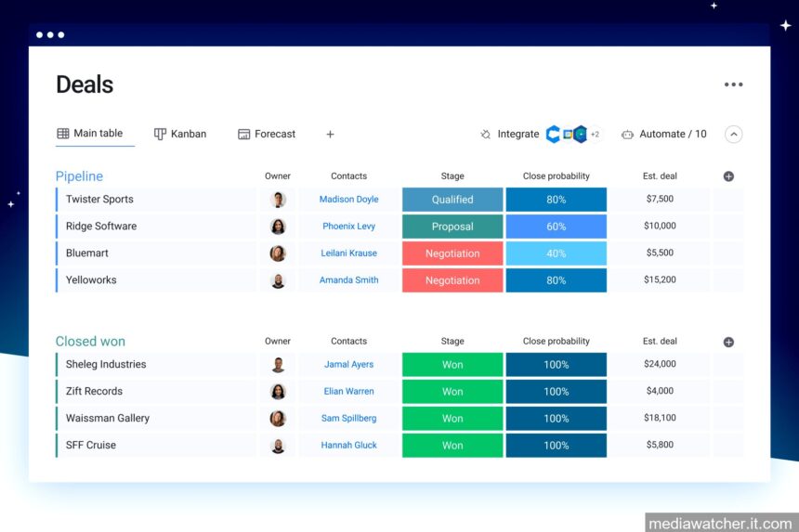799x532 pixels.
Task: Click owner avatar for Yelloworks
Action: (278, 280)
